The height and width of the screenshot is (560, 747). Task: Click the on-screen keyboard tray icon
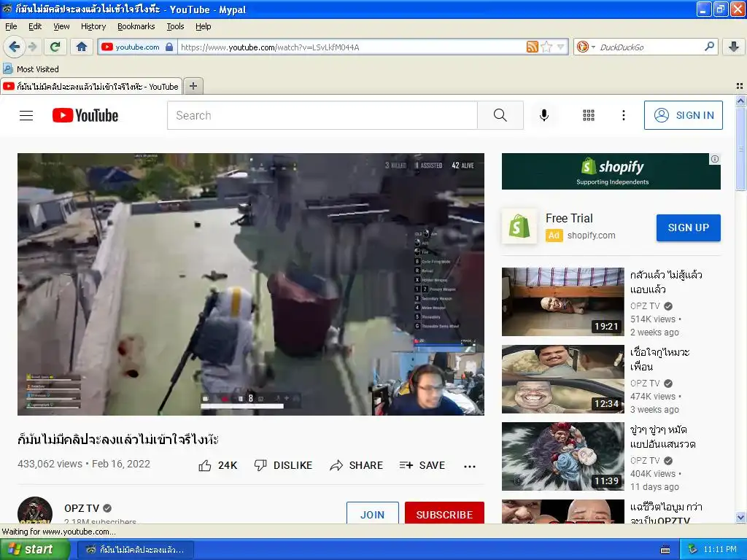[x=665, y=550]
